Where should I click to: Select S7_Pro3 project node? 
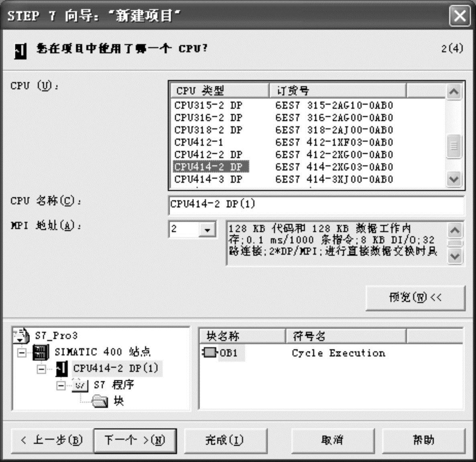tap(57, 336)
